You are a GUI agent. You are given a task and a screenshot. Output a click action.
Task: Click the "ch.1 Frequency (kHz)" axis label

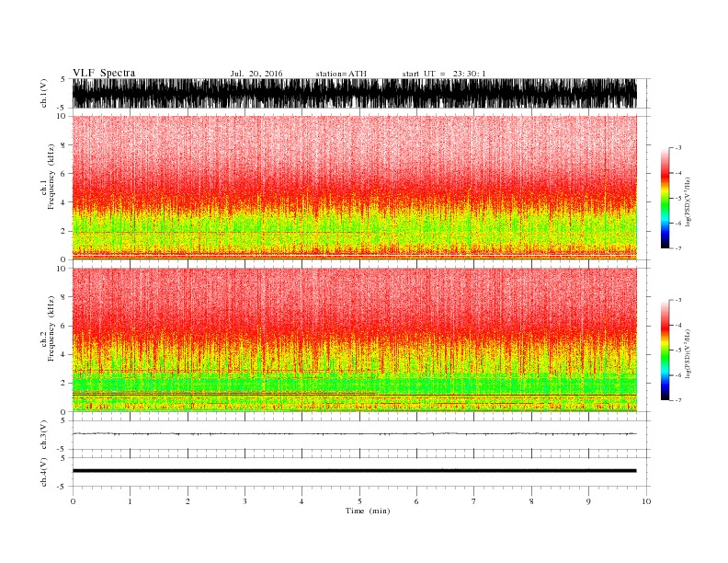coord(48,177)
